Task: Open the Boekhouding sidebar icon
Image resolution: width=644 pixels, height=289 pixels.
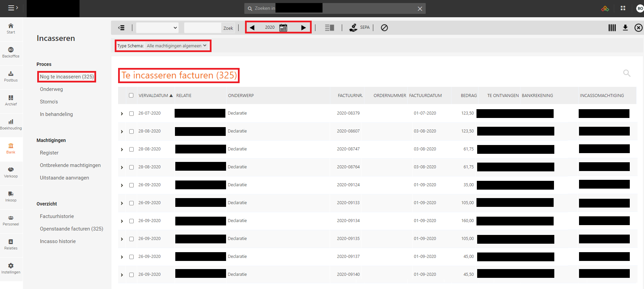Action: click(x=11, y=124)
